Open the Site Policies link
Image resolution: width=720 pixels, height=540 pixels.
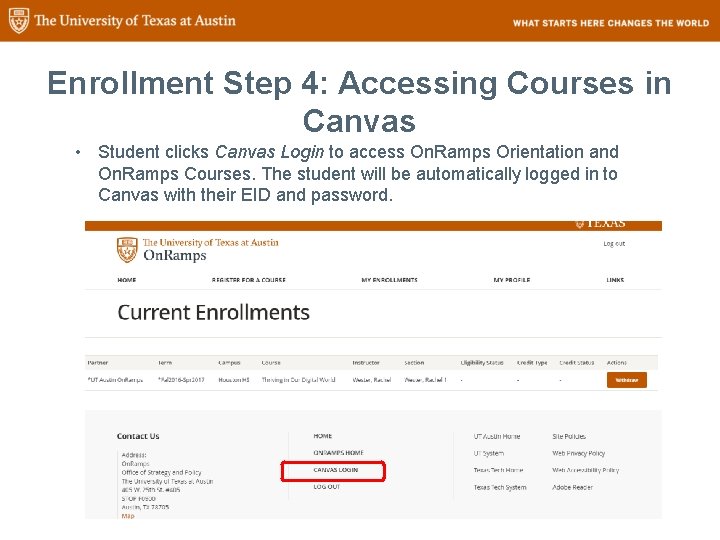(x=569, y=436)
